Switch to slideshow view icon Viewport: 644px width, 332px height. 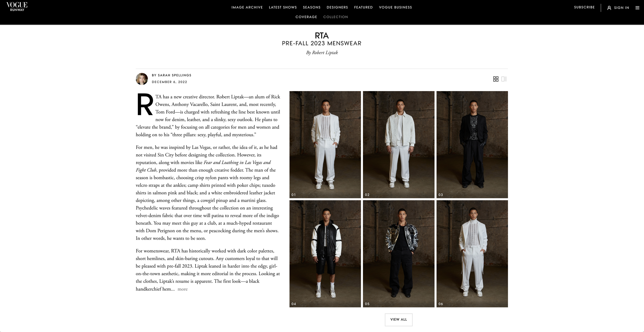pos(504,79)
